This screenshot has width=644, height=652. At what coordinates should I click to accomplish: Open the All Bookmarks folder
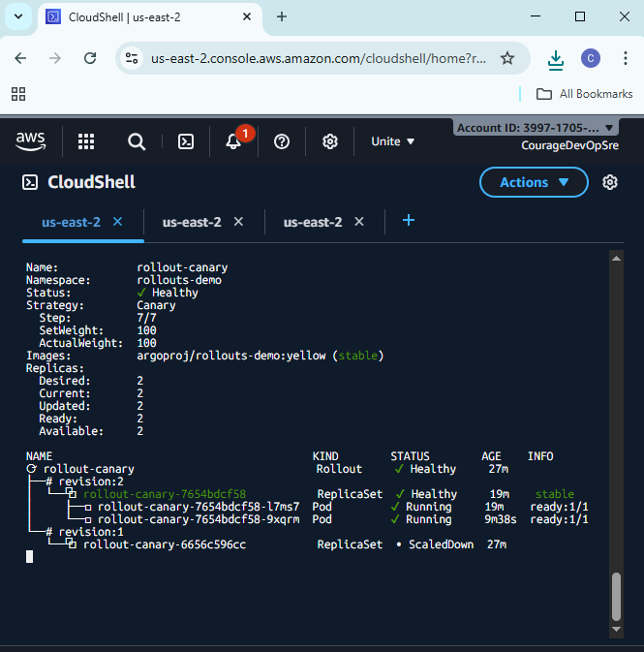coord(584,94)
